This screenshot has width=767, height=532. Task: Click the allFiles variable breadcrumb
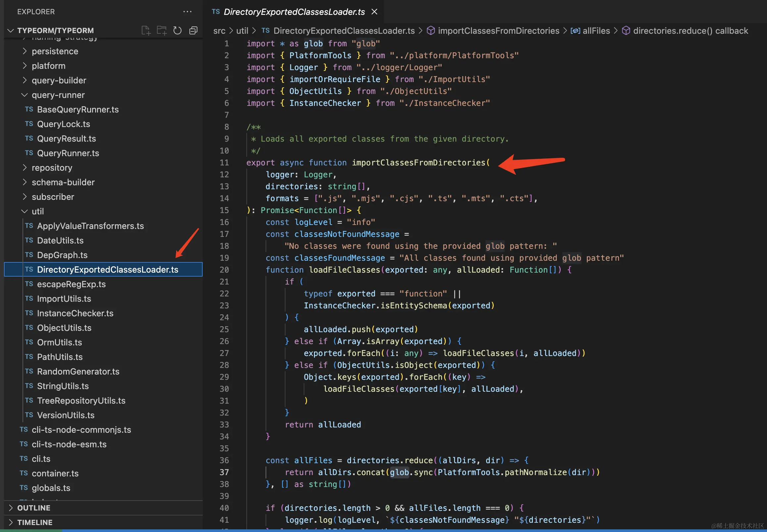point(596,31)
